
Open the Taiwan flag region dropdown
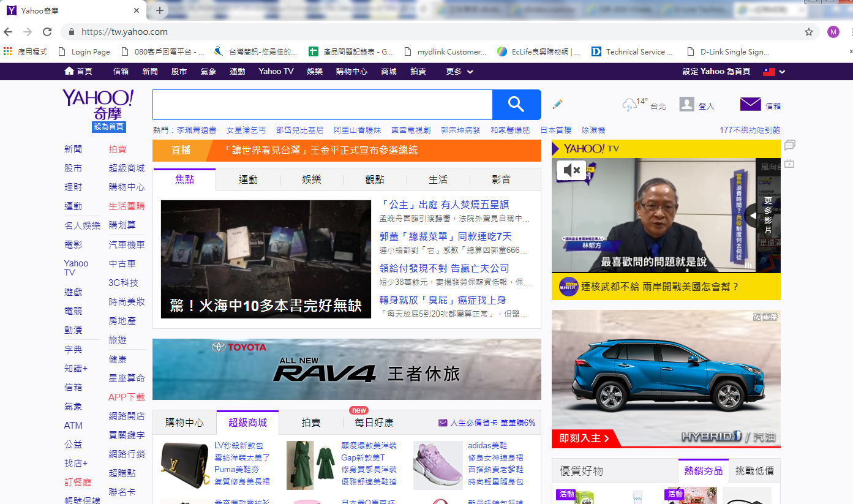[x=774, y=72]
